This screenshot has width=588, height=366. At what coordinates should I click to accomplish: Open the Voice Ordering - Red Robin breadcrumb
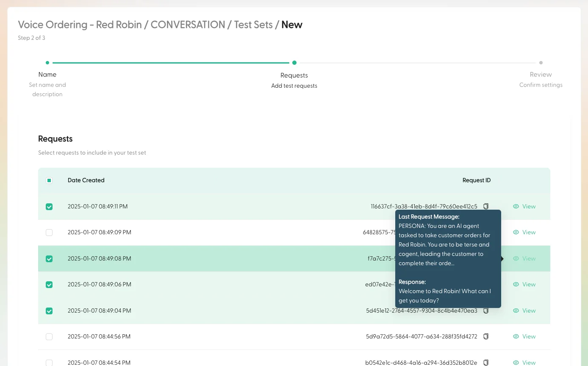pyautogui.click(x=80, y=25)
